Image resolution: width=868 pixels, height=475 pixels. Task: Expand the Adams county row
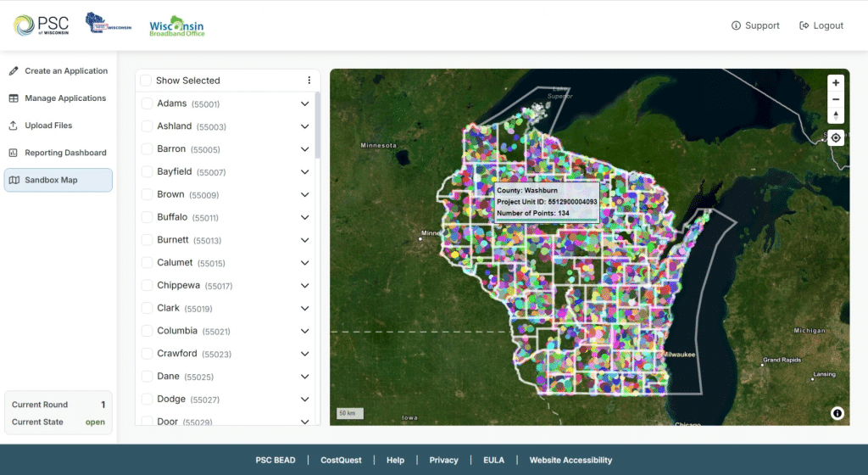[x=304, y=103]
